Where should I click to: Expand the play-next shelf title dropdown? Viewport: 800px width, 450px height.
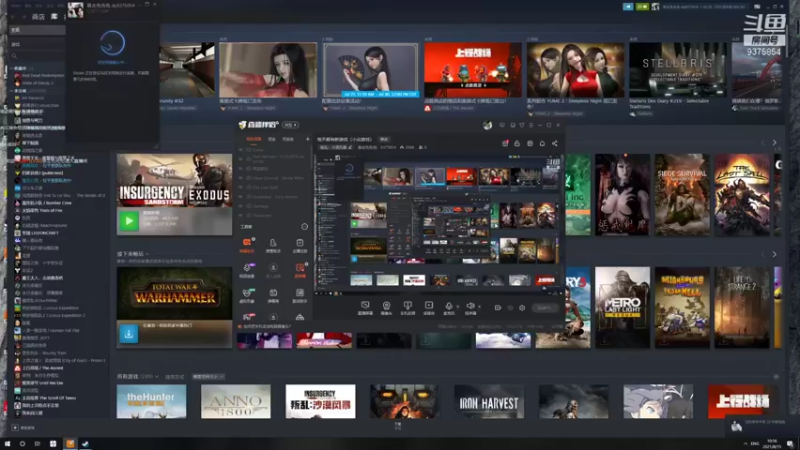(147, 254)
